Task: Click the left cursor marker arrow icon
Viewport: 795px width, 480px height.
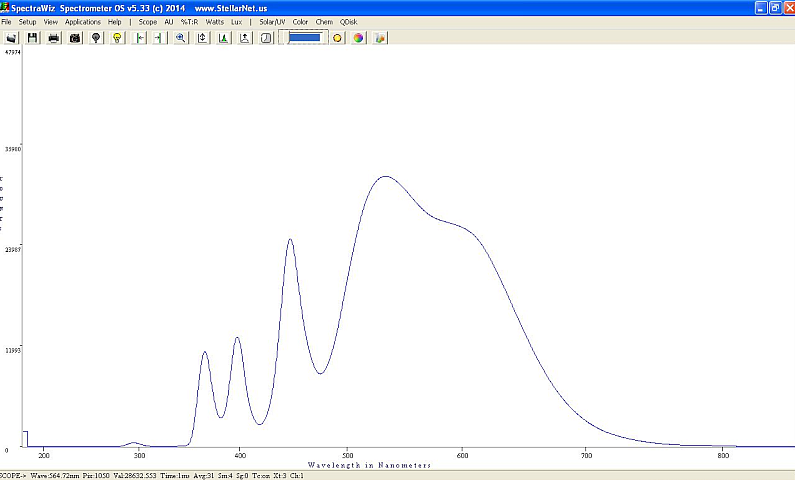Action: (x=139, y=38)
